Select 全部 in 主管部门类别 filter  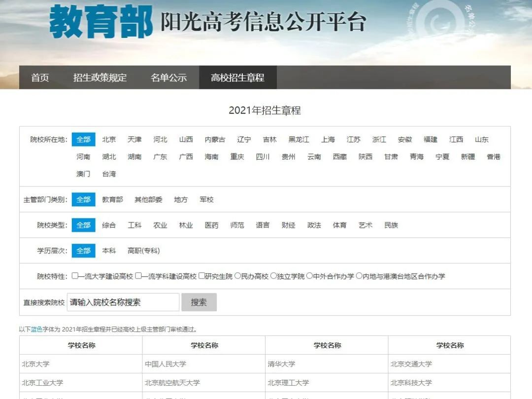[x=83, y=200]
